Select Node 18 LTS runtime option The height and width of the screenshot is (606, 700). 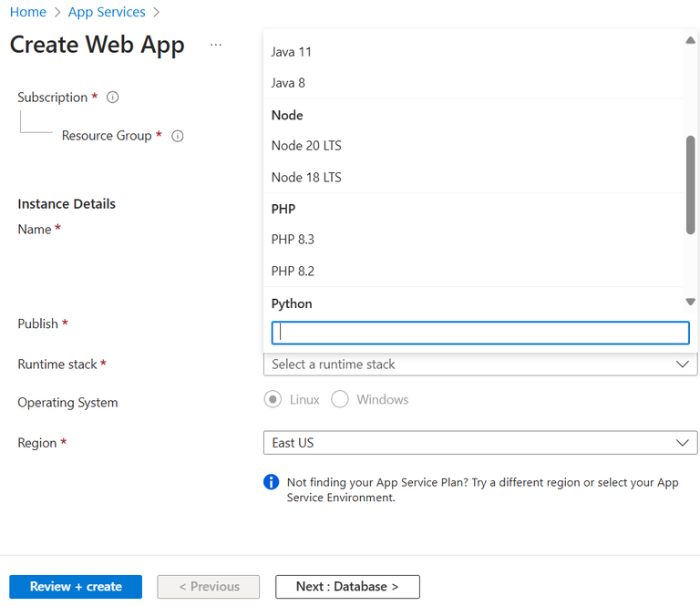coord(306,178)
